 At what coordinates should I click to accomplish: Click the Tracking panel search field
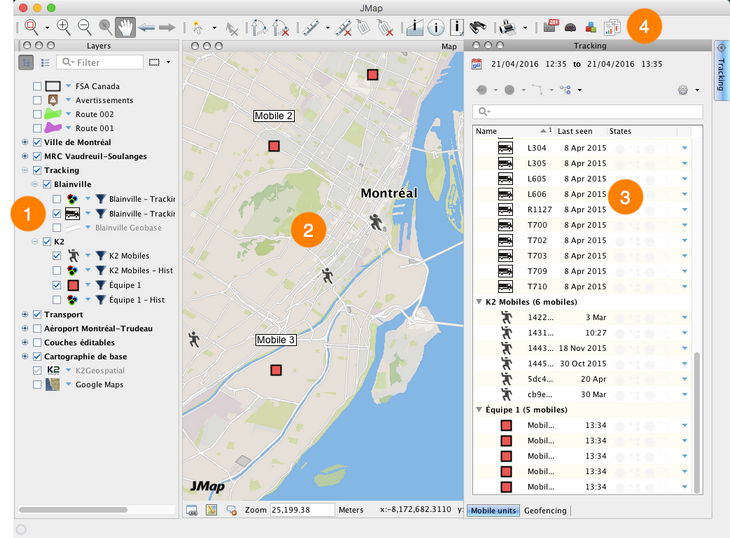coord(588,112)
